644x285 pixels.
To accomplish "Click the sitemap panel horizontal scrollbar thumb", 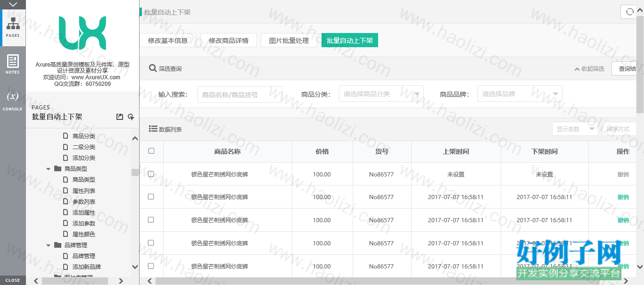I will 75,281.
